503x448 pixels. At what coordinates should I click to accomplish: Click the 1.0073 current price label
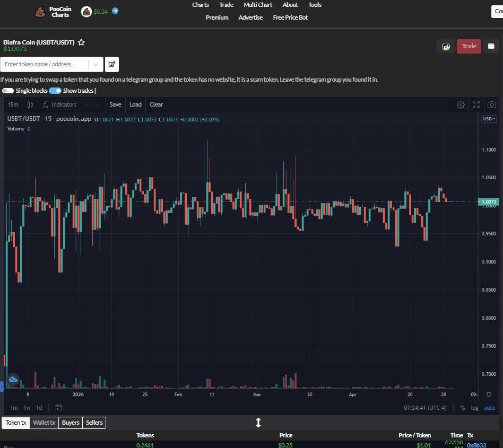coord(489,202)
